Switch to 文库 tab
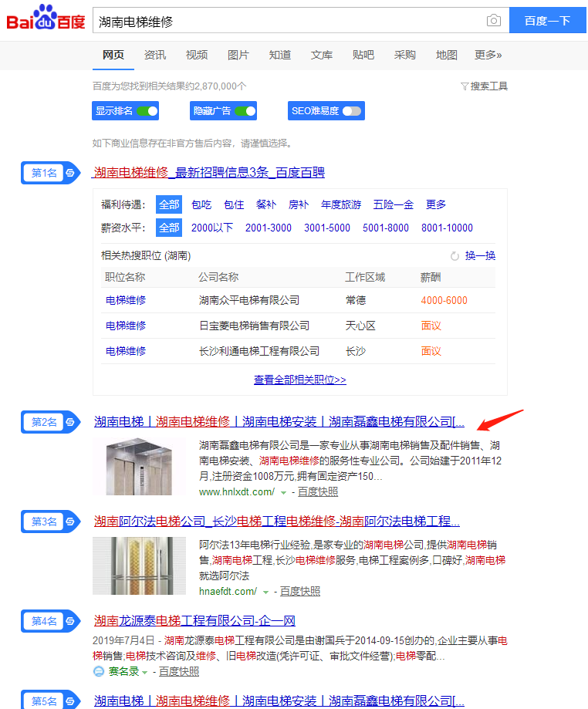This screenshot has width=588, height=709. [x=322, y=56]
